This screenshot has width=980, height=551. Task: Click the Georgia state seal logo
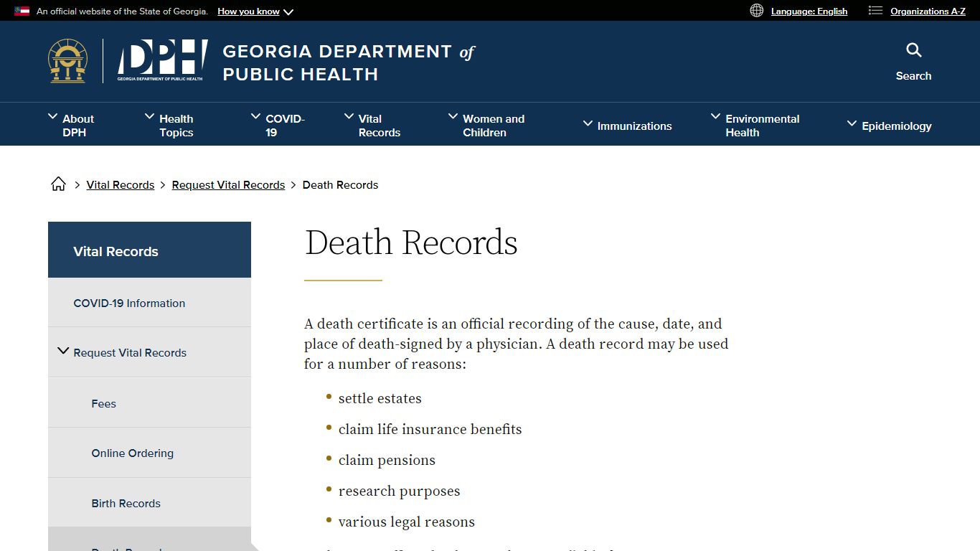pyautogui.click(x=68, y=61)
